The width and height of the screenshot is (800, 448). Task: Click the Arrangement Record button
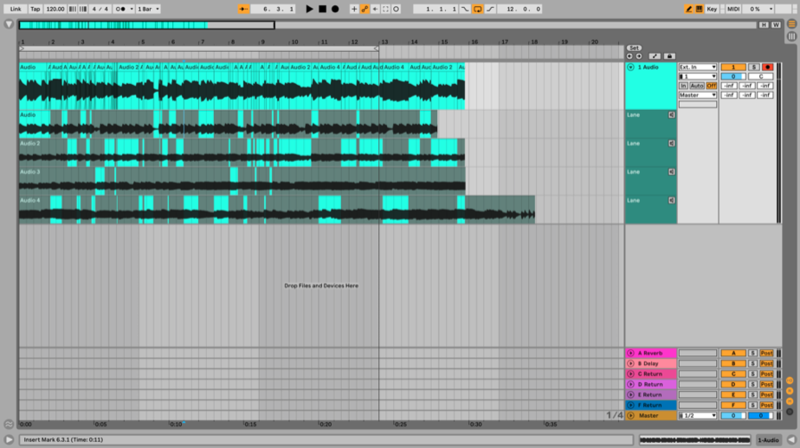[335, 9]
